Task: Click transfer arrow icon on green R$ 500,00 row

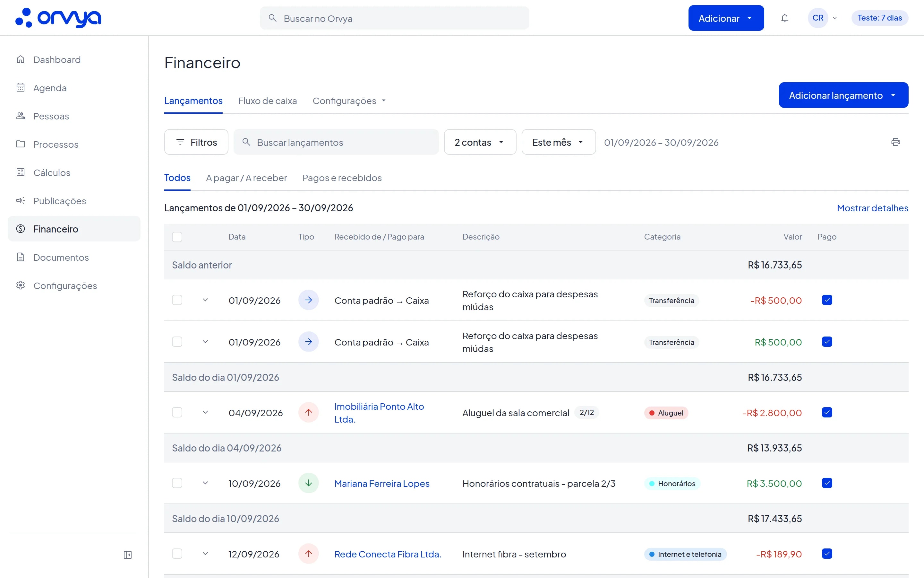Action: pyautogui.click(x=309, y=342)
